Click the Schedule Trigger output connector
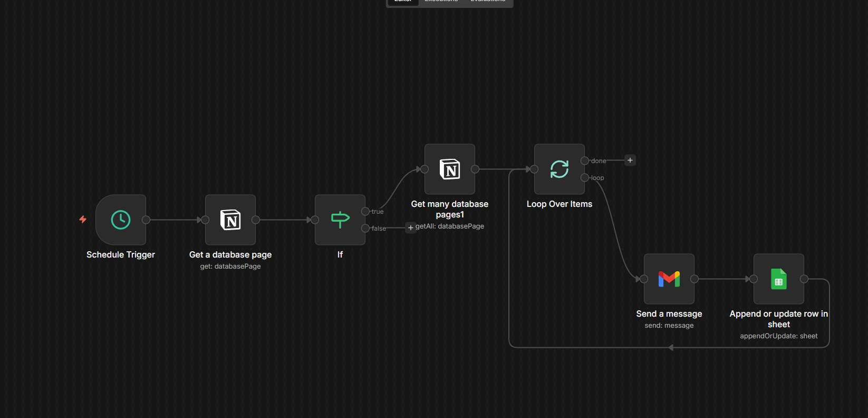This screenshot has height=418, width=868. point(146,220)
